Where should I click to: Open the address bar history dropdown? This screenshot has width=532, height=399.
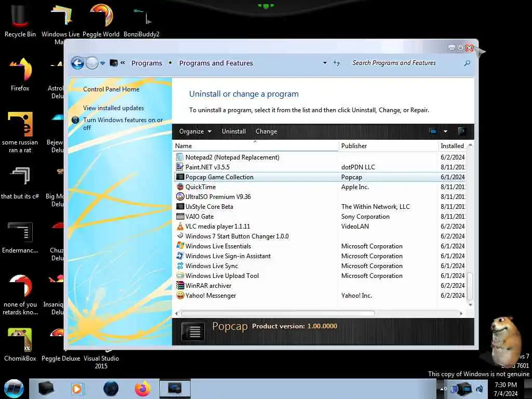tap(325, 63)
